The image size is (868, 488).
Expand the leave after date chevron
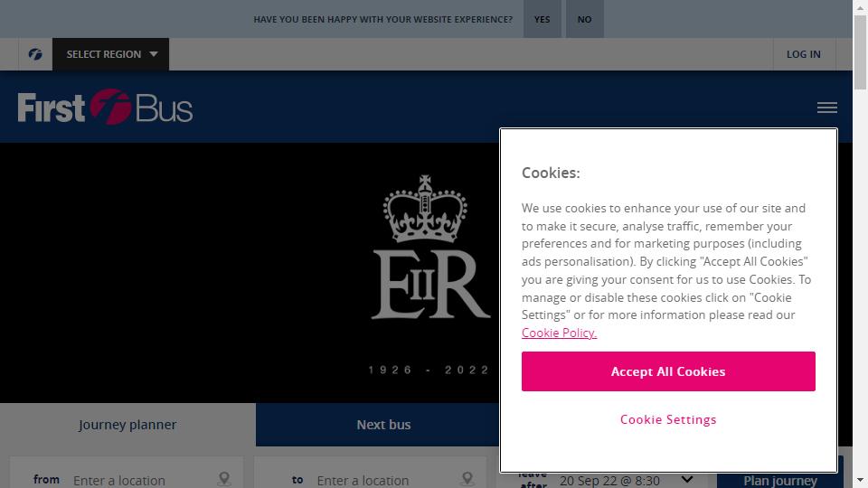(x=687, y=479)
